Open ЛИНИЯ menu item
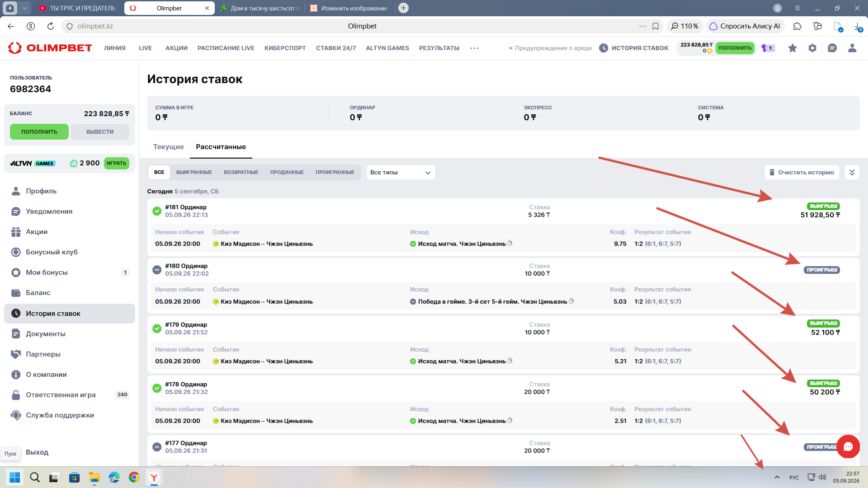 click(115, 48)
